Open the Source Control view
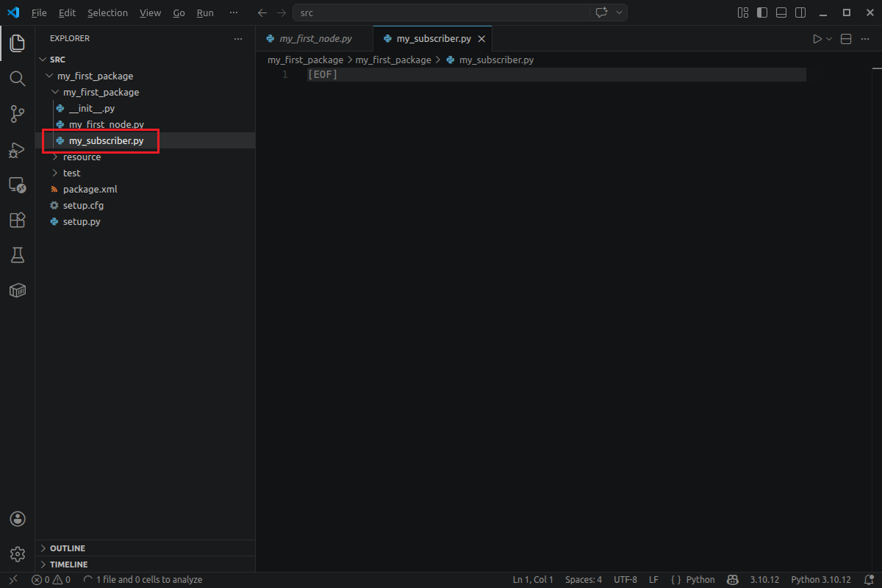Viewport: 882px width, 588px height. pos(18,113)
